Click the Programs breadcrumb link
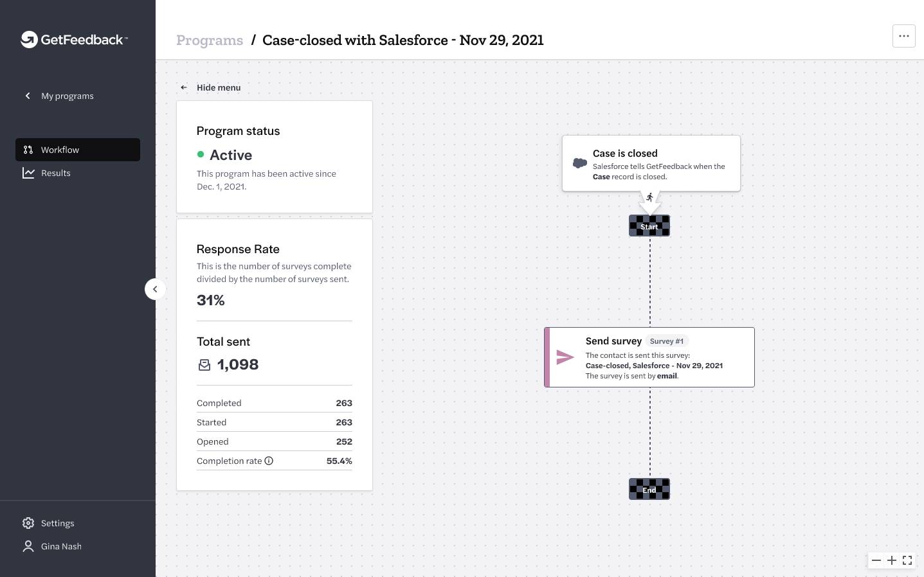Screen dimensions: 924x577 click(x=210, y=40)
